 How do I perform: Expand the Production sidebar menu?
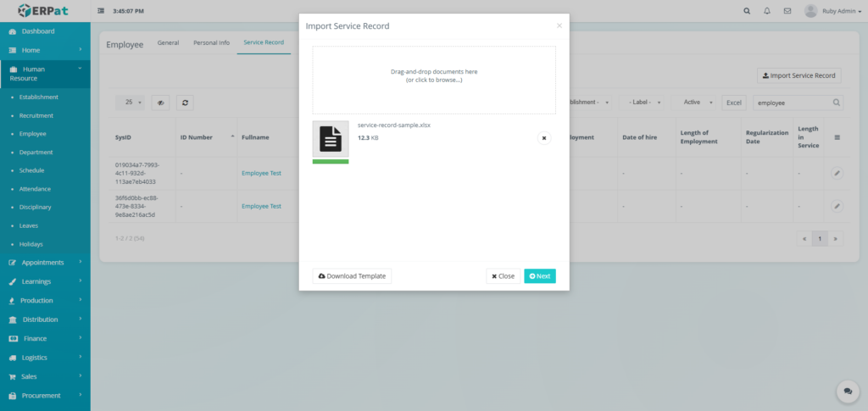point(45,300)
